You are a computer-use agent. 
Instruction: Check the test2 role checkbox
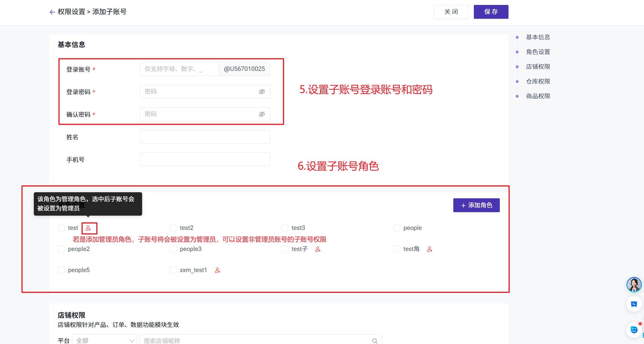[x=173, y=228]
